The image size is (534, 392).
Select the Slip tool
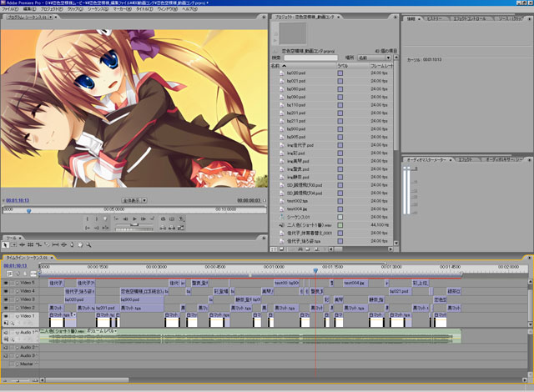(55, 244)
